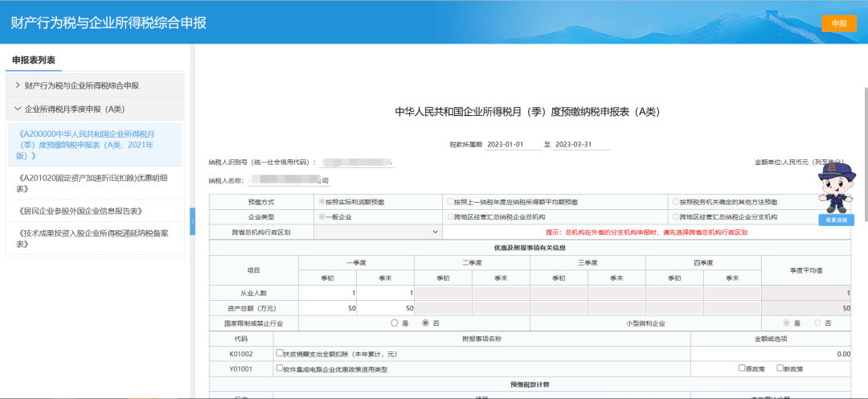Choose 是 for 国家限制或禁止行业
Viewport: 868px width, 399px height.
[394, 323]
